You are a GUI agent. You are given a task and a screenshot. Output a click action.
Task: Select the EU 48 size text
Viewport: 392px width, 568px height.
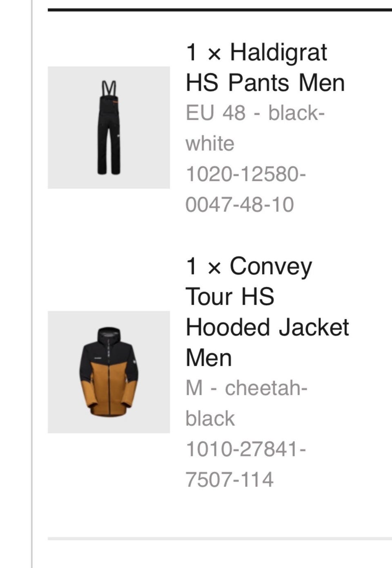(x=216, y=113)
